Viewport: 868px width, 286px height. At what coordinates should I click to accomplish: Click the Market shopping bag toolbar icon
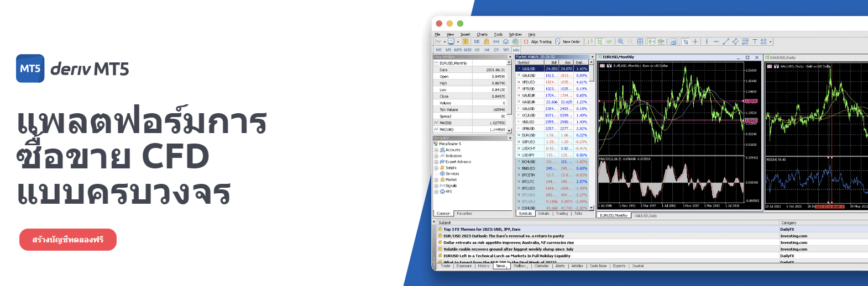[x=487, y=41]
